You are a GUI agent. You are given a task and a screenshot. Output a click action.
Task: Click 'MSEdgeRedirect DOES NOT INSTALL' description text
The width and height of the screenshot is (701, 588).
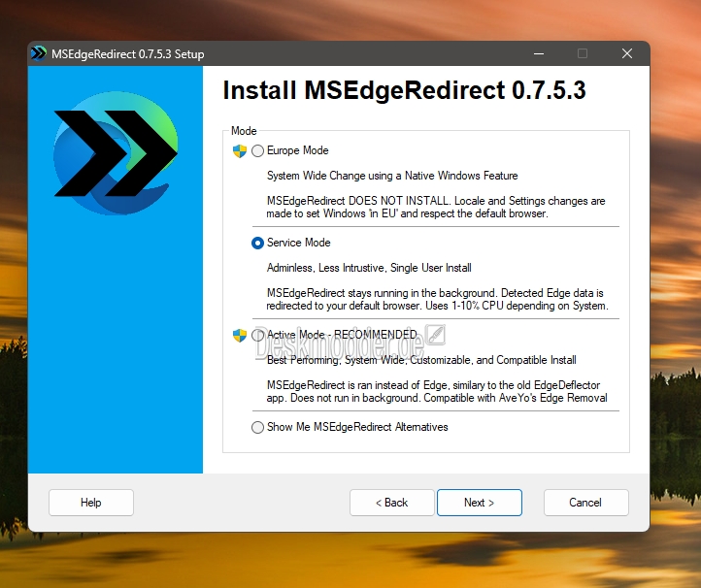click(x=436, y=208)
